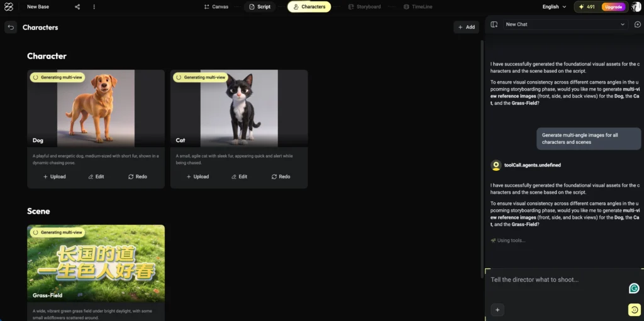Click Redo under the Cat character
644x321 pixels.
tap(280, 177)
